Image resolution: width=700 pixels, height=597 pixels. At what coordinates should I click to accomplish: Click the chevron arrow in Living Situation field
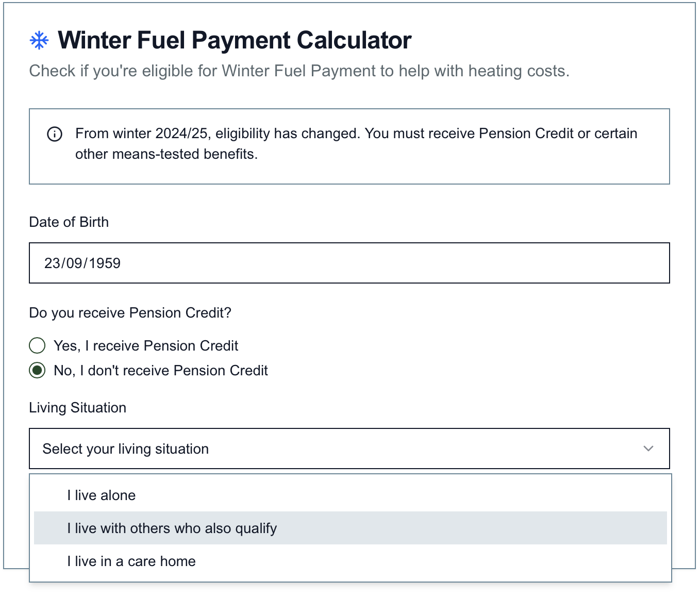click(648, 449)
